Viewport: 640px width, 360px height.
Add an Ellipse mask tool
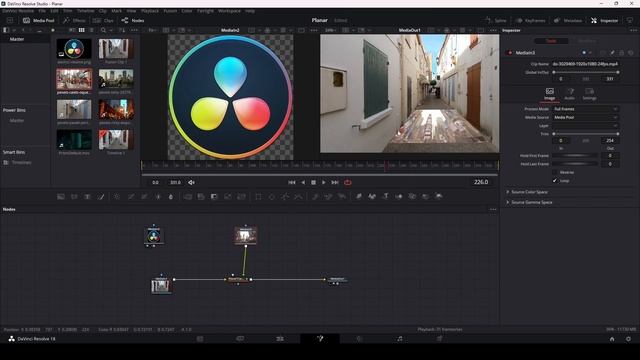[x=272, y=197]
